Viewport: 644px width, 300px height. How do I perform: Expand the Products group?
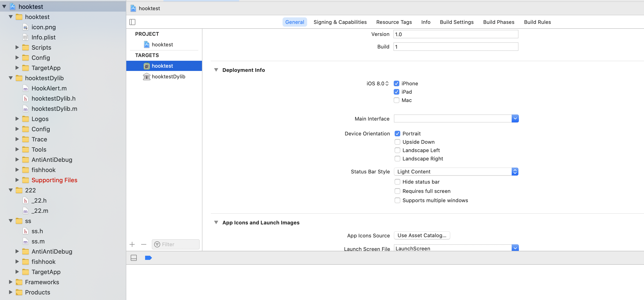click(x=10, y=292)
